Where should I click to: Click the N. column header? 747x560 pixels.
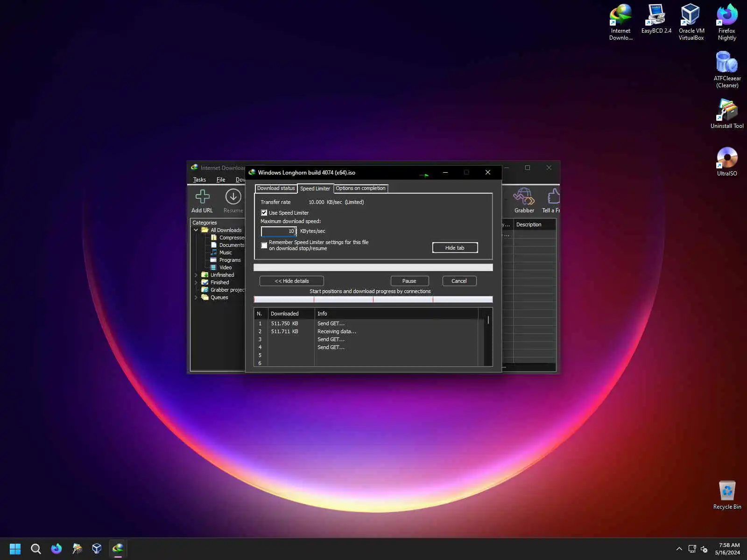261,314
